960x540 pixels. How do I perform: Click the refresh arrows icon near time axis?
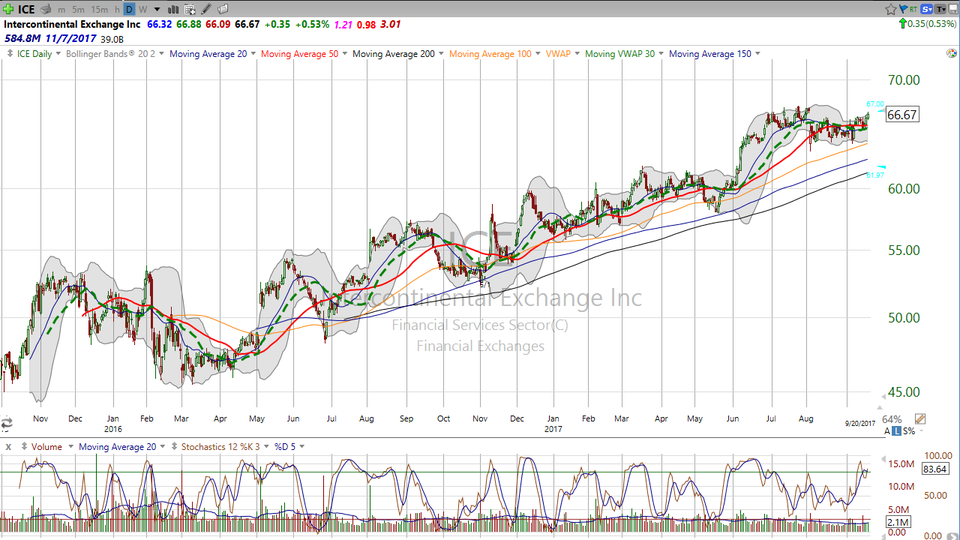(x=7, y=423)
